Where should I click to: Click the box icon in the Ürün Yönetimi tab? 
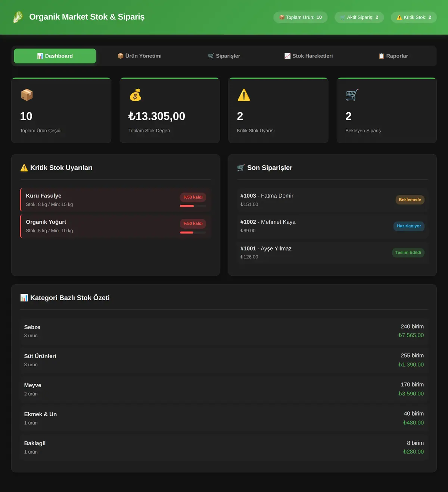click(121, 56)
